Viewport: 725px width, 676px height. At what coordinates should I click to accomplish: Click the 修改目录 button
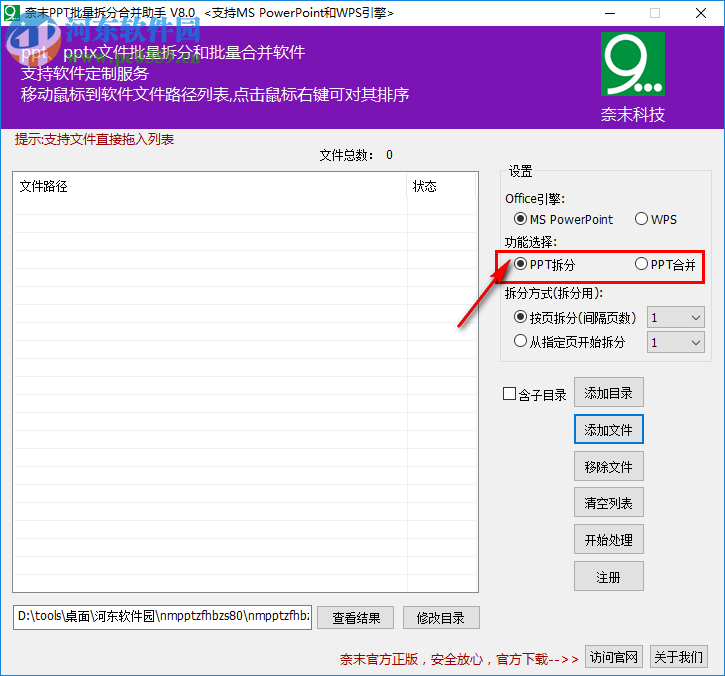tap(441, 618)
